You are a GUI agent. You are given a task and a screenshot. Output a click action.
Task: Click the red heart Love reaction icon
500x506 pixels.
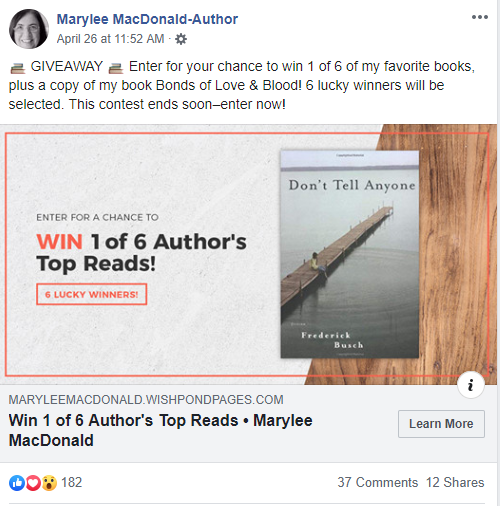pos(33,483)
